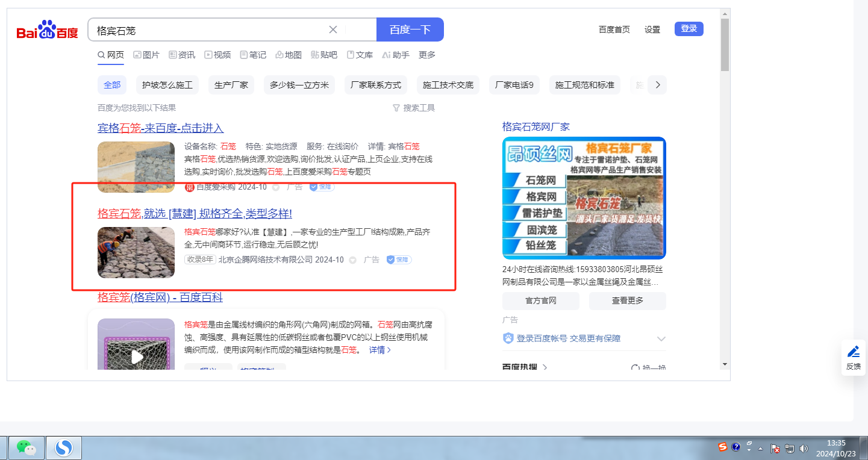Open the network connection tray icon

pos(790,449)
